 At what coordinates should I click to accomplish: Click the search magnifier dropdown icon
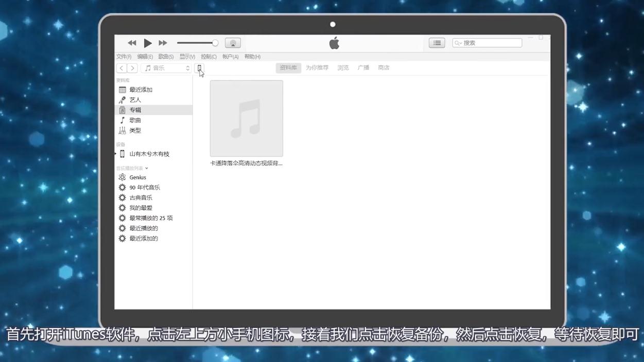pos(458,43)
